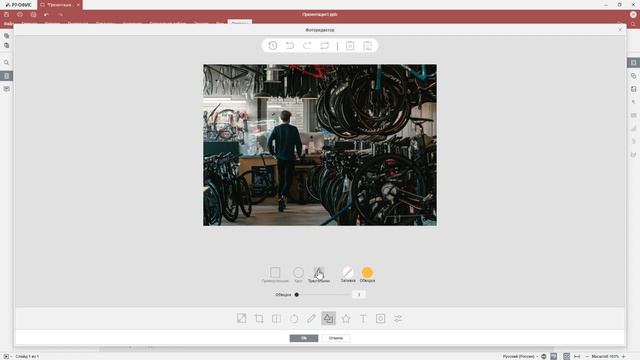The width and height of the screenshot is (640, 360).
Task: Click fit to width icon in status bar
Action: (x=577, y=356)
